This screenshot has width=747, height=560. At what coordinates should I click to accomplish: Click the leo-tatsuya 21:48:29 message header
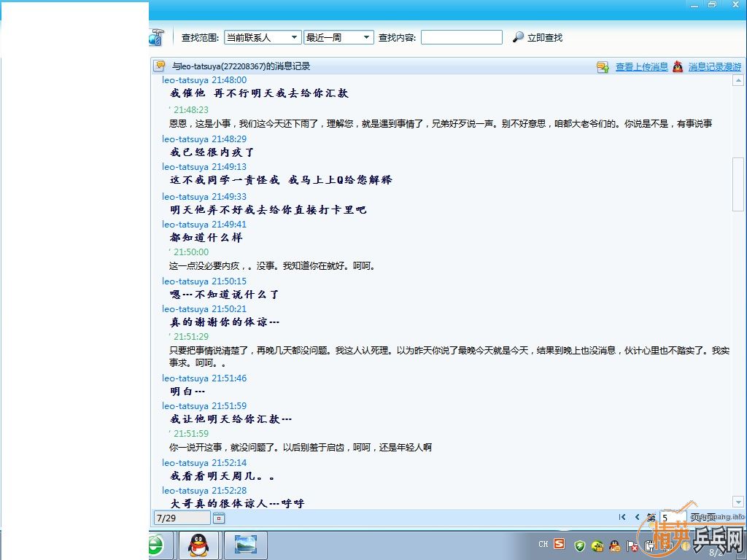point(204,139)
